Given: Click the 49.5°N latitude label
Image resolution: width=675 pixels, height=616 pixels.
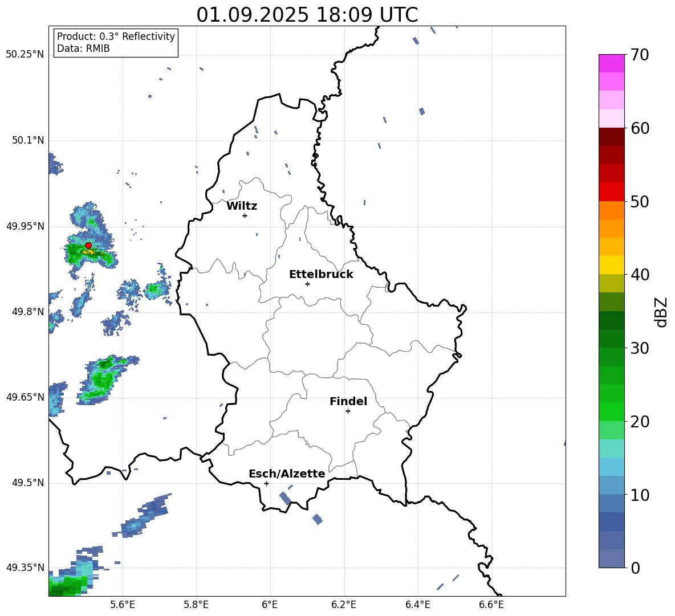Looking at the screenshot, I should [x=27, y=483].
